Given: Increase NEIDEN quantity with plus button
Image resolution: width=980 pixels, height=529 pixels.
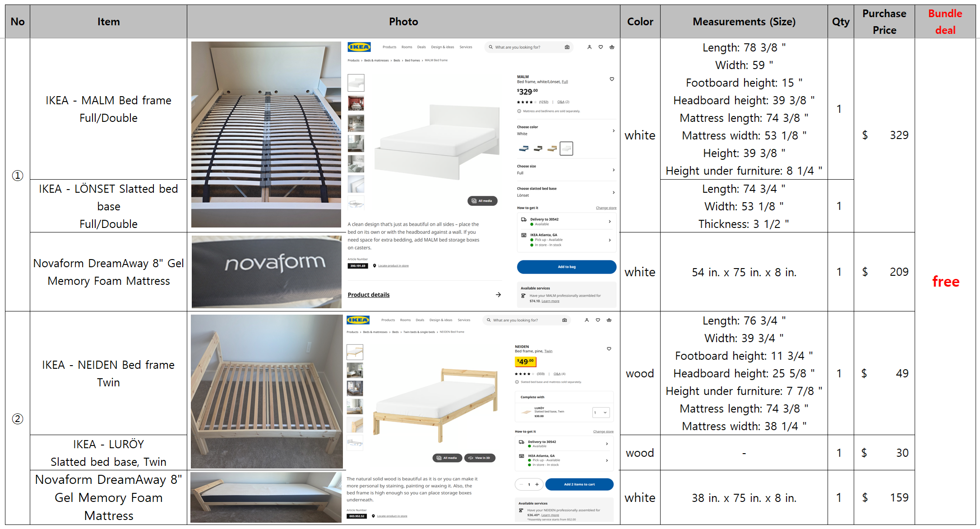Looking at the screenshot, I should point(537,484).
